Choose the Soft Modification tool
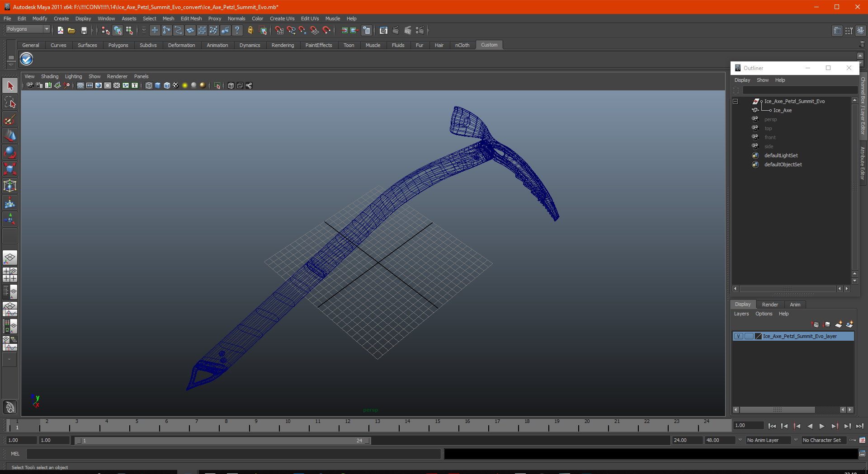This screenshot has width=868, height=474. [x=10, y=203]
